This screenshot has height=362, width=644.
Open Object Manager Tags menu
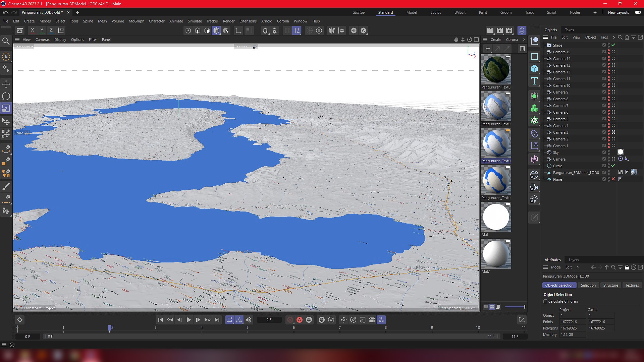click(x=604, y=37)
